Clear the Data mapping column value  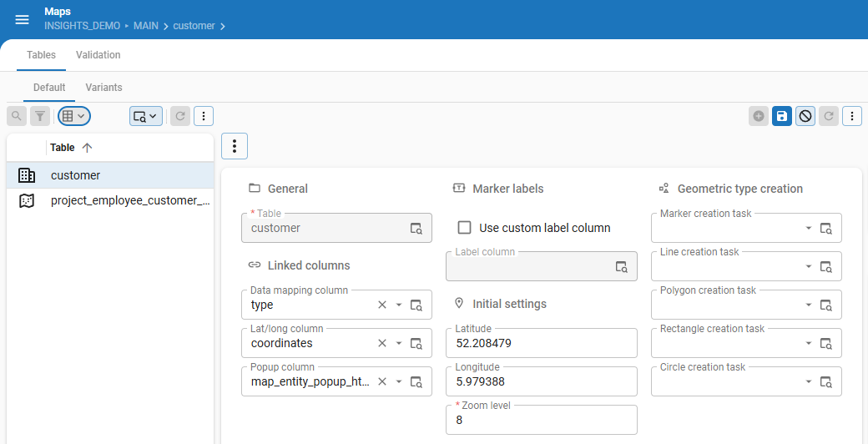pos(382,305)
